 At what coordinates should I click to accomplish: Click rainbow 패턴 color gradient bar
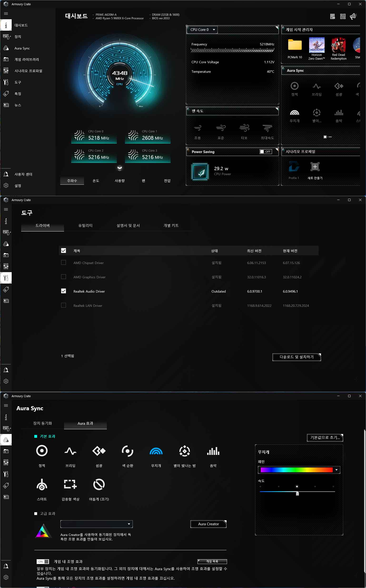pyautogui.click(x=297, y=470)
